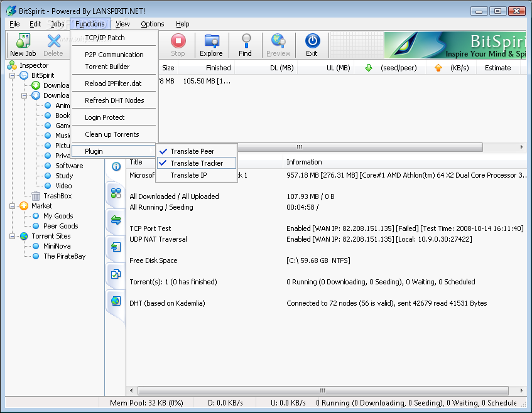Click the Find magnifier icon

246,41
